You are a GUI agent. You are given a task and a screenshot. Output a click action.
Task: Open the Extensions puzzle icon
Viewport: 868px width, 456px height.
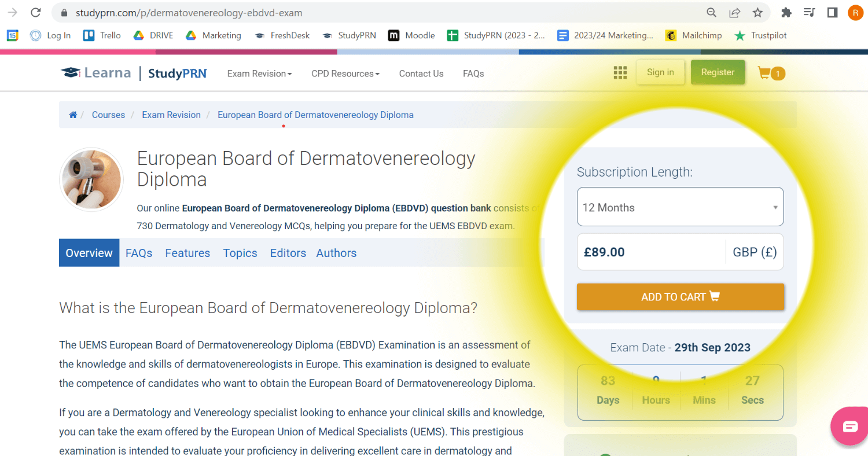(786, 13)
